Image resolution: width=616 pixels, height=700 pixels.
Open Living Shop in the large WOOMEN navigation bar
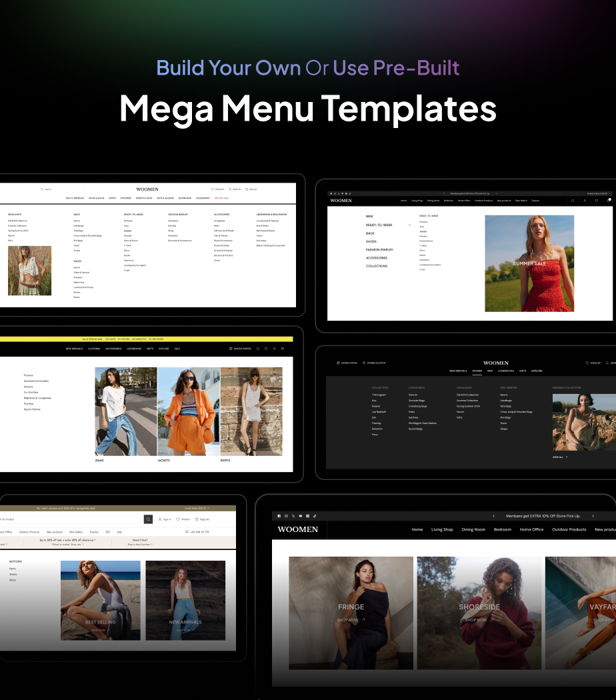pos(442,530)
